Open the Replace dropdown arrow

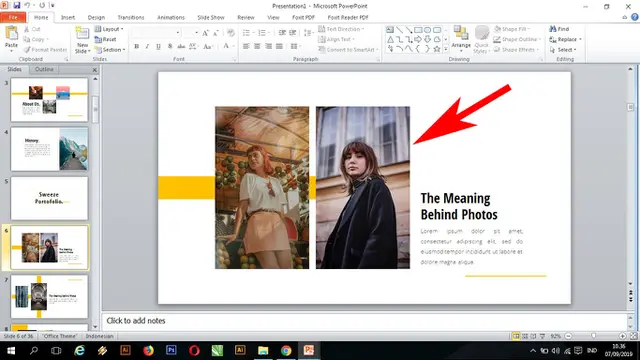[x=580, y=40]
